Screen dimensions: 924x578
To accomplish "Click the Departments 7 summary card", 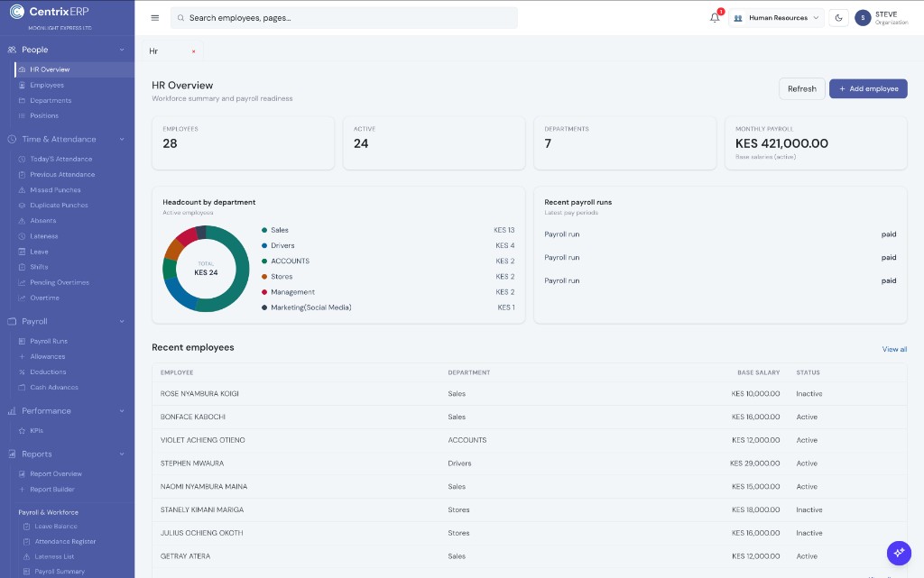I will coord(624,143).
